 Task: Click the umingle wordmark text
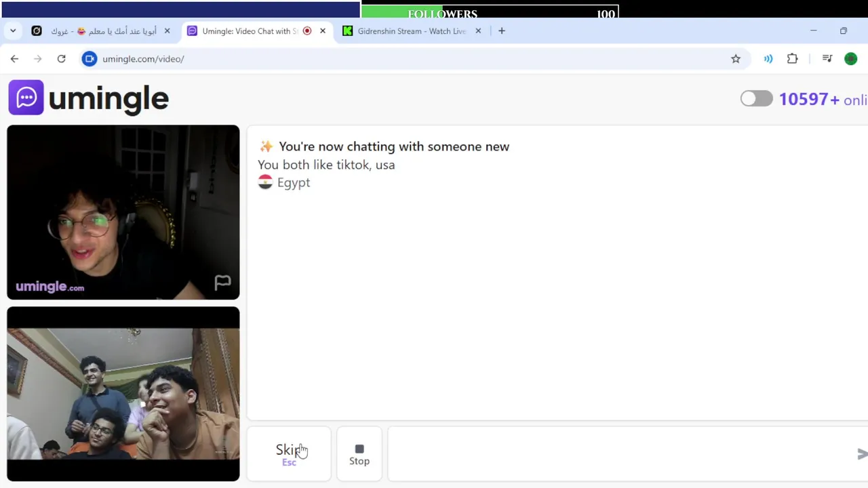(108, 99)
